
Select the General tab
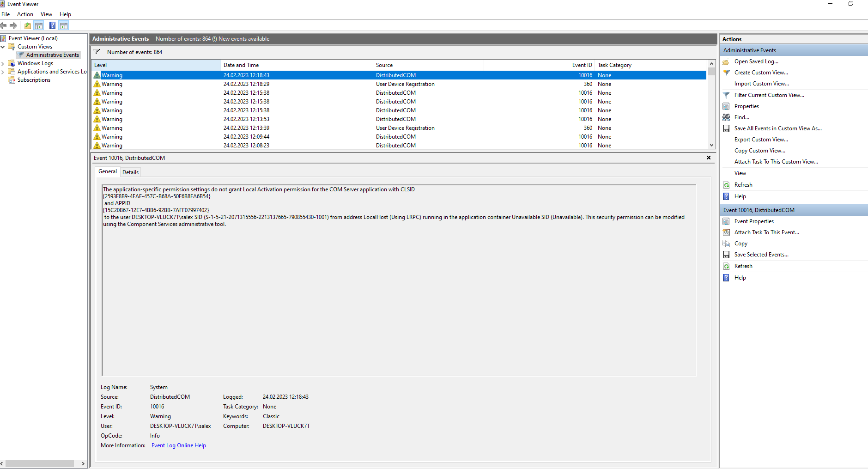[x=108, y=171]
